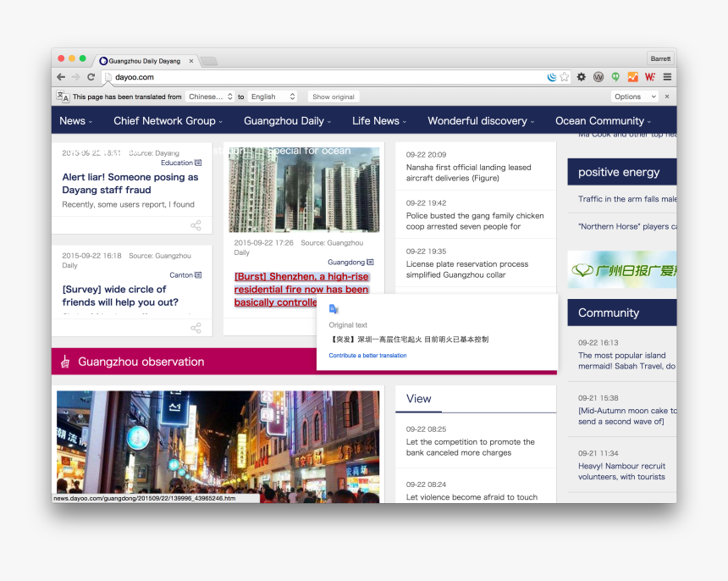Click the Education category label
Screen dimensions: 728x581
176,163
